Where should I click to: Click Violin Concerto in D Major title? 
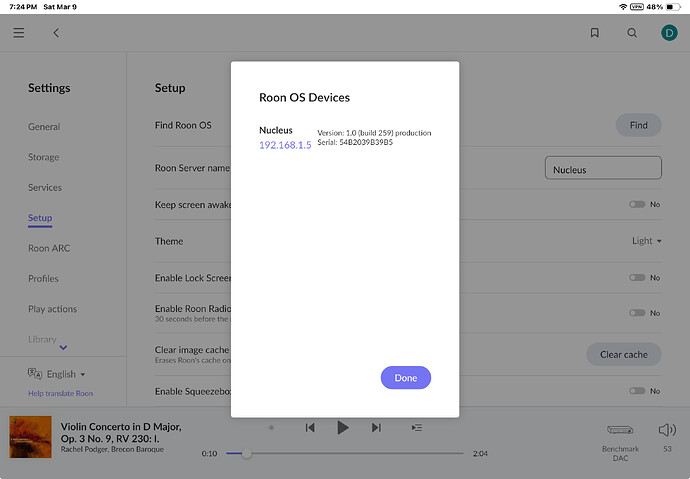121,432
